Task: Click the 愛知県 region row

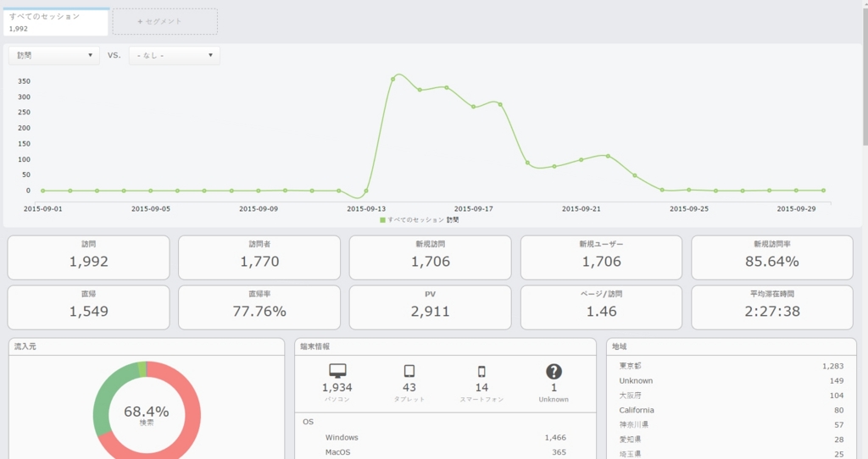Action: 732,439
